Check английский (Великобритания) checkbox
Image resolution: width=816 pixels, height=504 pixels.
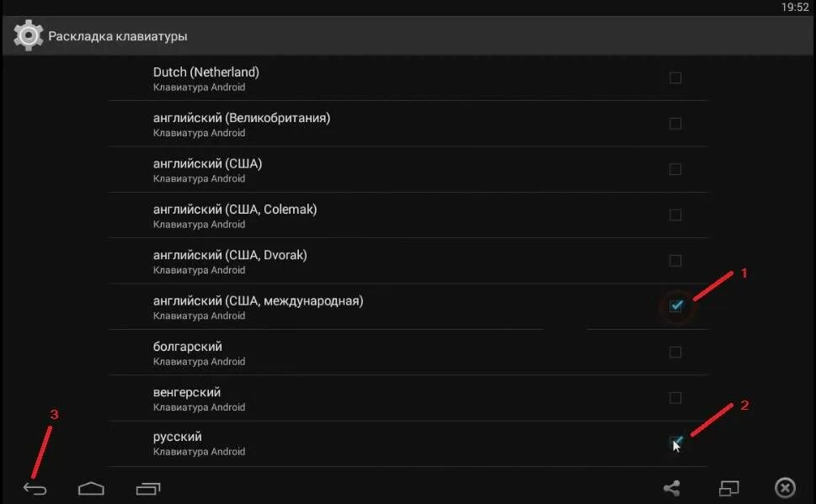pyautogui.click(x=675, y=124)
